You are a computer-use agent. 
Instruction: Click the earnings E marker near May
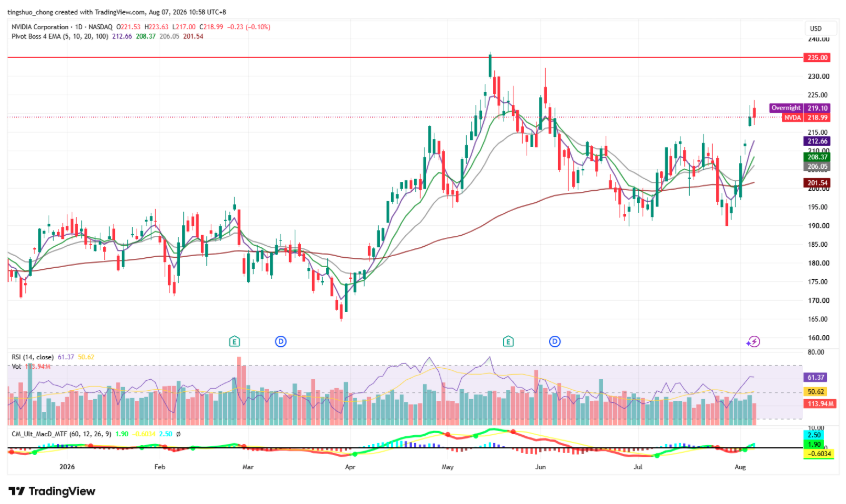click(508, 341)
